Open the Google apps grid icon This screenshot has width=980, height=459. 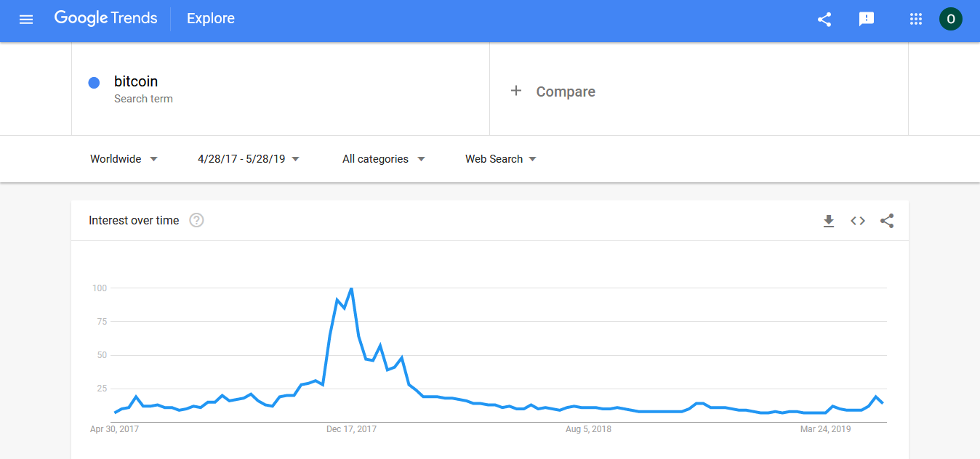click(915, 19)
